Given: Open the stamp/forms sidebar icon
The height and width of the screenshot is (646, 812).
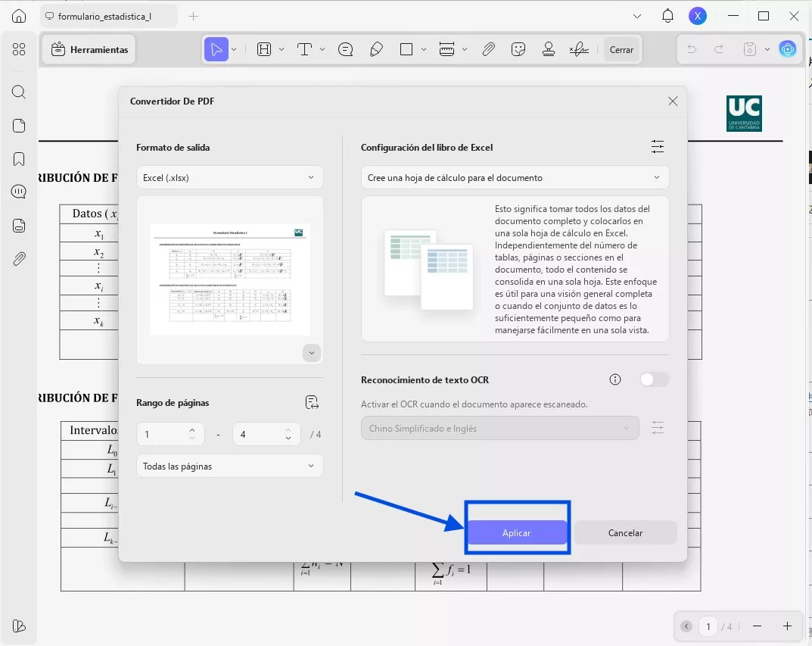Looking at the screenshot, I should 19,226.
